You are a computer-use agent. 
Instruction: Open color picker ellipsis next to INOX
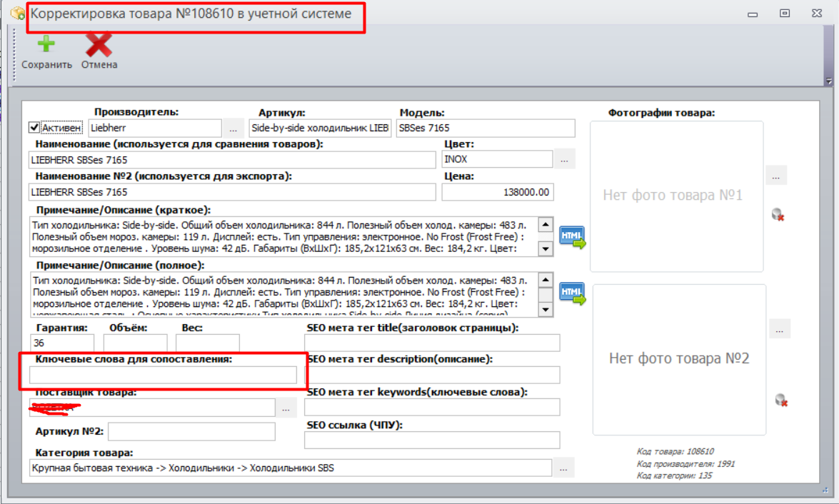tap(565, 159)
